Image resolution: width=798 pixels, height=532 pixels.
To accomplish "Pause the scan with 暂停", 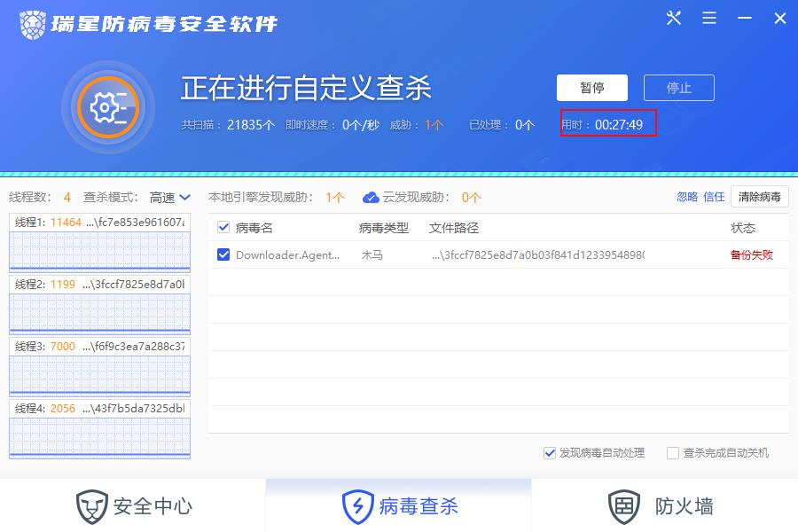I will click(x=592, y=88).
